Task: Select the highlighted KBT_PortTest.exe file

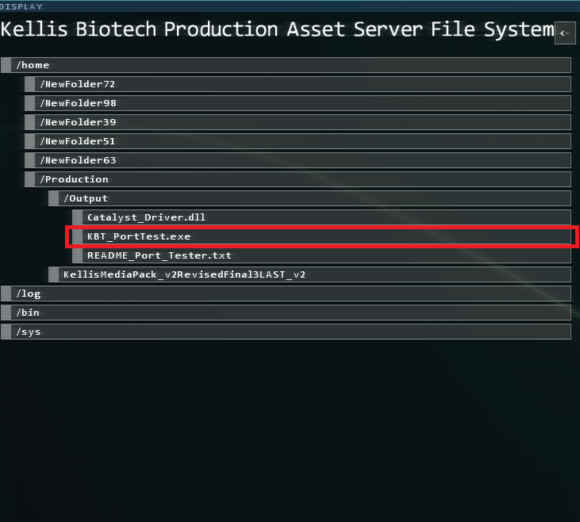Action: [x=321, y=236]
